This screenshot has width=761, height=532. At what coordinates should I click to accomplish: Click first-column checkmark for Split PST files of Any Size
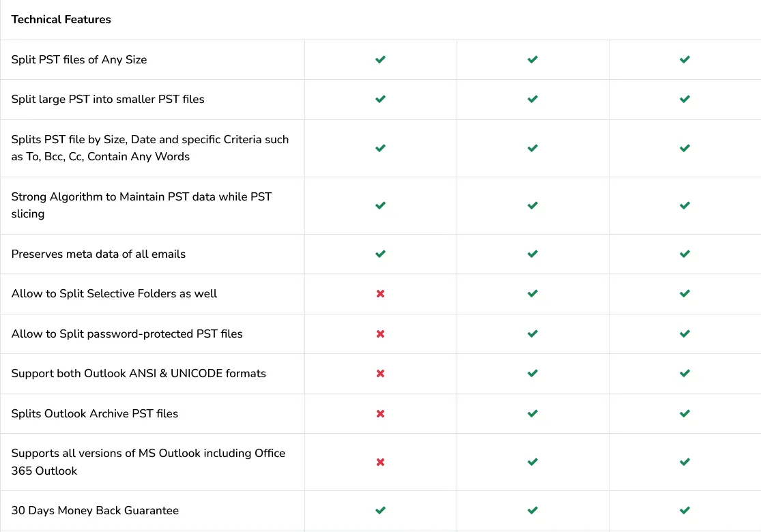(381, 60)
